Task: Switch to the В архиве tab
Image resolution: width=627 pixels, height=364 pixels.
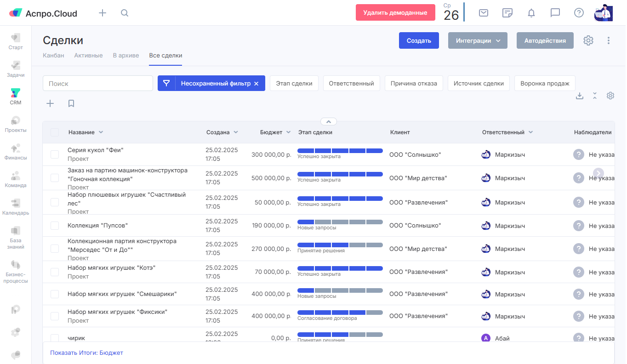Action: click(126, 56)
